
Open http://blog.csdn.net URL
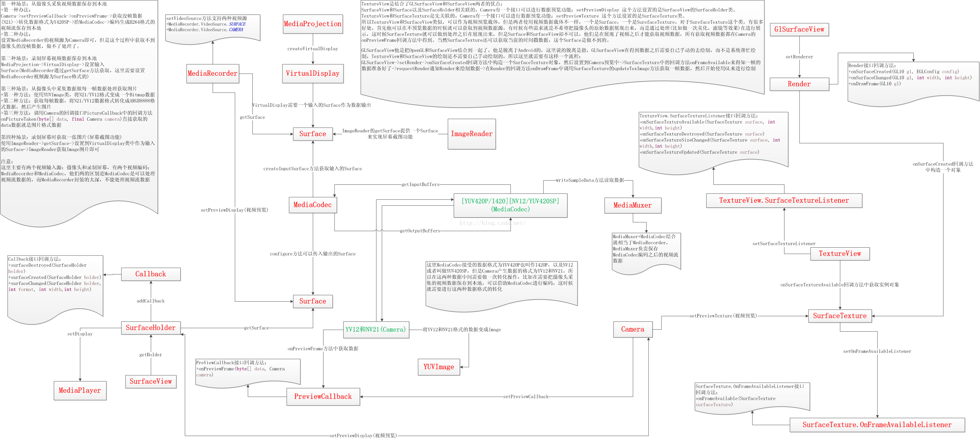491,222
